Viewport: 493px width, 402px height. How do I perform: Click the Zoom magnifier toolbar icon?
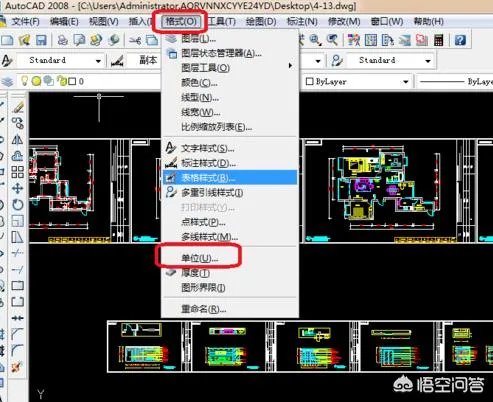click(x=315, y=40)
